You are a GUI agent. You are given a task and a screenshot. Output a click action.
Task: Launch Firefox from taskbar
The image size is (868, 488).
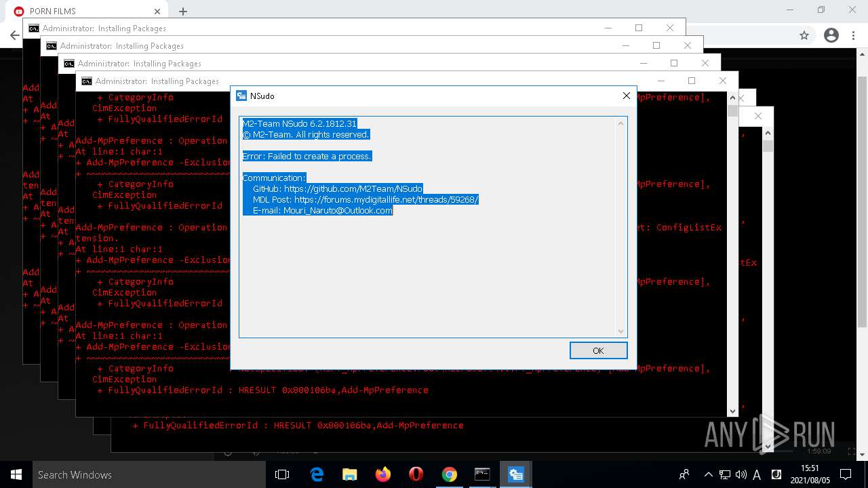click(x=383, y=474)
